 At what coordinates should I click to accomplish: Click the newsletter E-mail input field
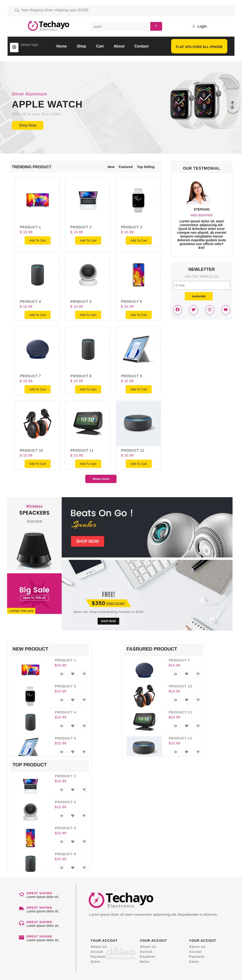(202, 285)
